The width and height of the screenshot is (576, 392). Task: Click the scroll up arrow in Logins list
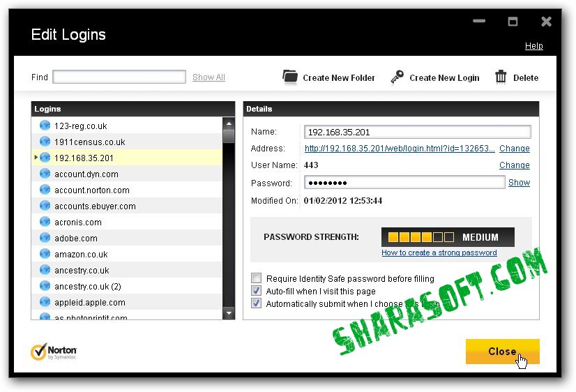pos(229,124)
